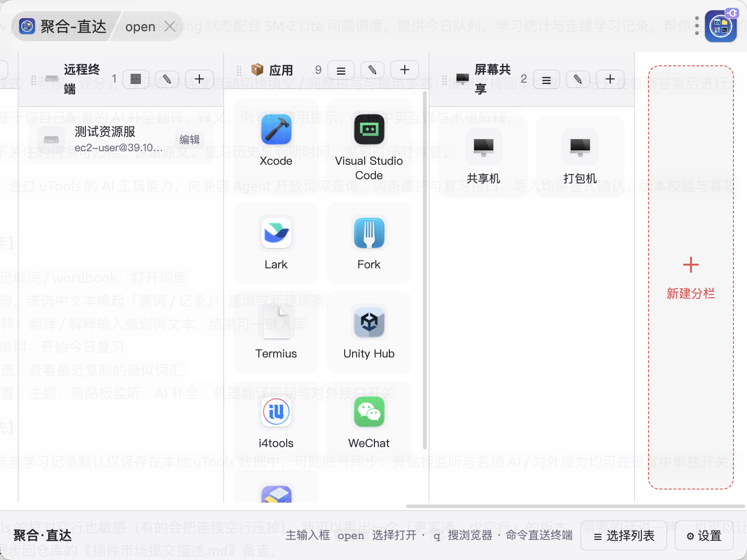This screenshot has height=560, width=747.
Task: Open 设置 settings
Action: 704,536
